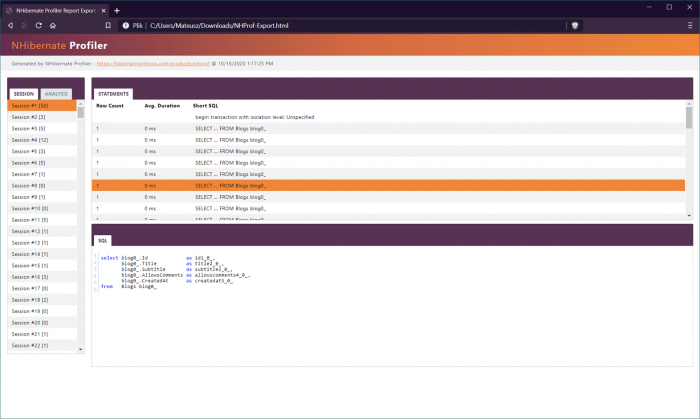
Task: Open the Brave shields icon
Action: [575, 25]
